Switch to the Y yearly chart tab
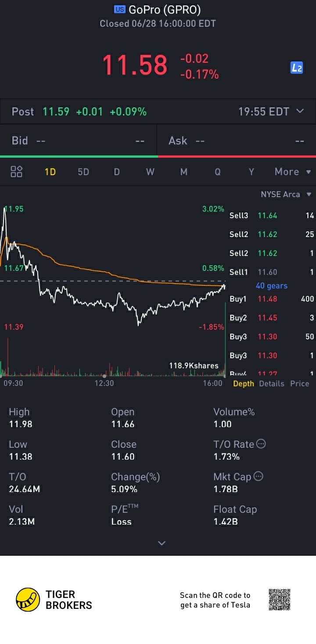This screenshot has height=644, width=316. click(251, 172)
